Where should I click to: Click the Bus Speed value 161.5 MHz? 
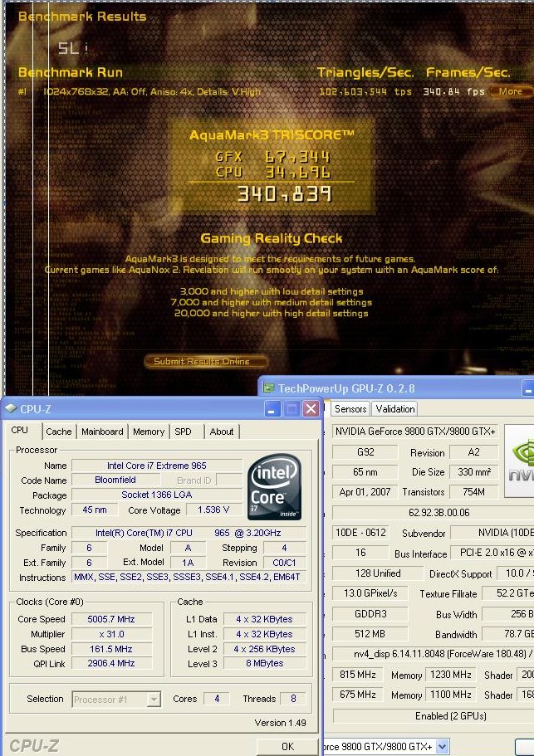pos(111,649)
